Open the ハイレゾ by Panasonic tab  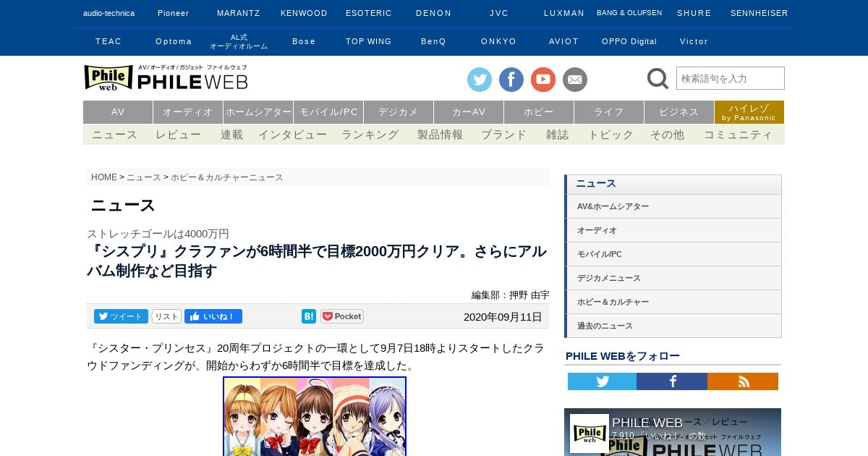click(749, 112)
